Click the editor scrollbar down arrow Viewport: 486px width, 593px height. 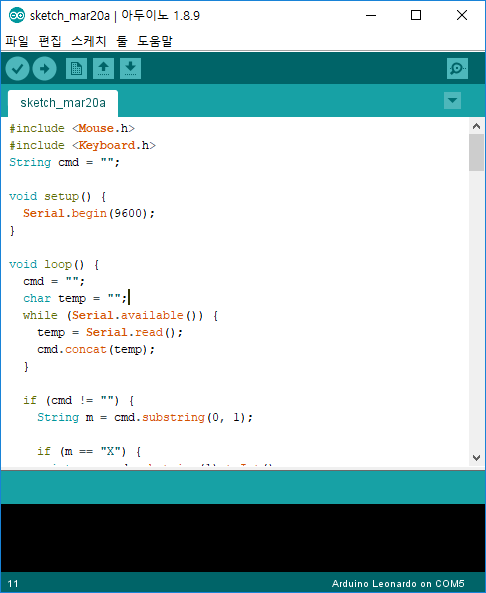[x=477, y=458]
